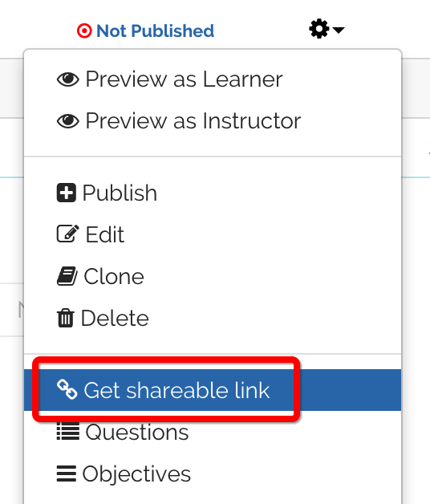The image size is (430, 504).
Task: Choose Clone from the dropdown menu
Action: [213, 276]
